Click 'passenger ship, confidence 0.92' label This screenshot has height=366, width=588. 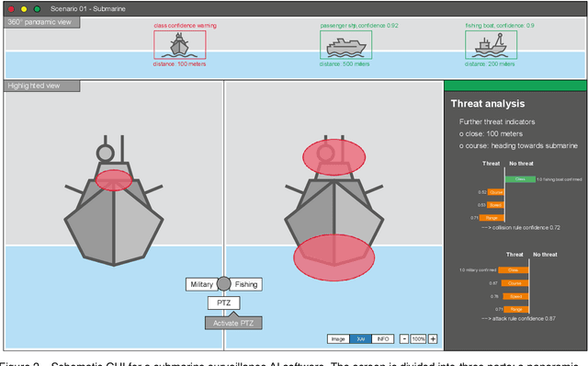[x=359, y=26]
